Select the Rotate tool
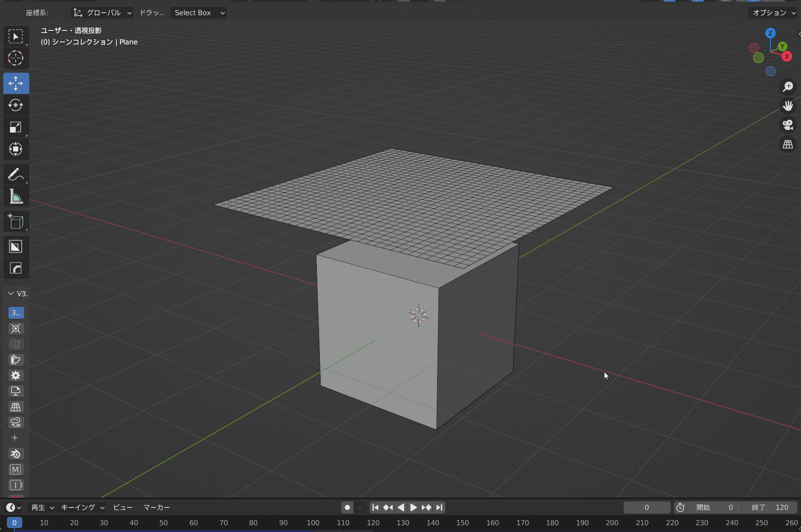The height and width of the screenshot is (532, 801). (16, 105)
